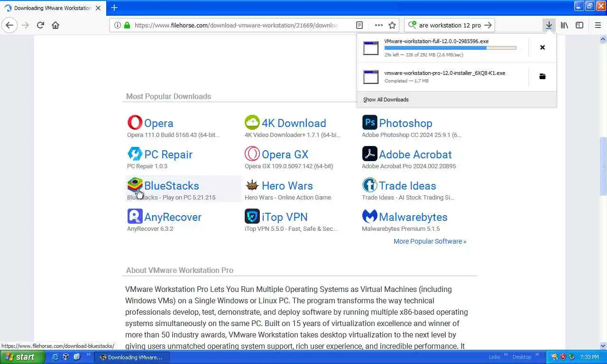Image resolution: width=607 pixels, height=364 pixels.
Task: Show site security lock information
Action: coord(127,25)
